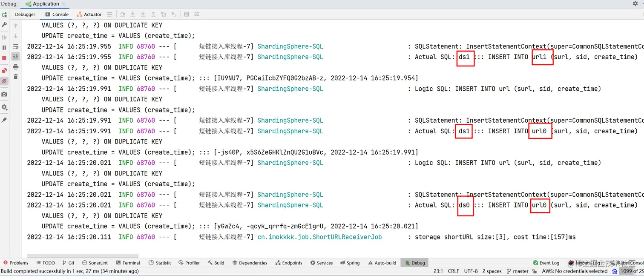Toggle scroll to the end icon
The width and height of the screenshot is (644, 276).
coord(16,56)
